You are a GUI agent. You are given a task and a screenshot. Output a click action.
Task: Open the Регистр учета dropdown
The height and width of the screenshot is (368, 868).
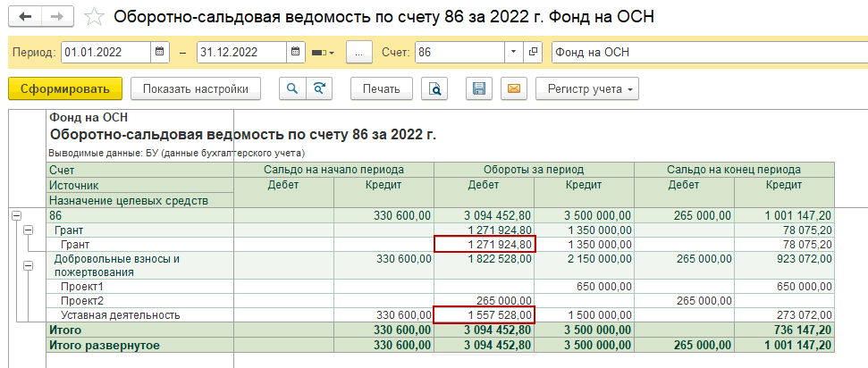(586, 88)
